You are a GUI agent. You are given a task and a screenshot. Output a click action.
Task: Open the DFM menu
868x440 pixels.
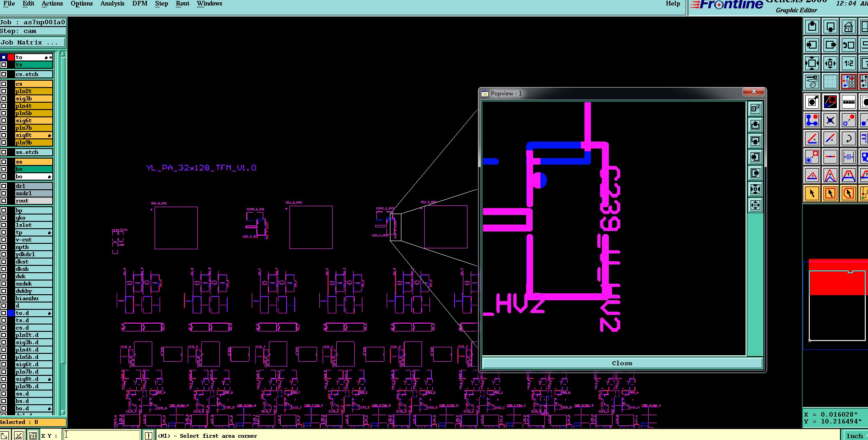140,4
